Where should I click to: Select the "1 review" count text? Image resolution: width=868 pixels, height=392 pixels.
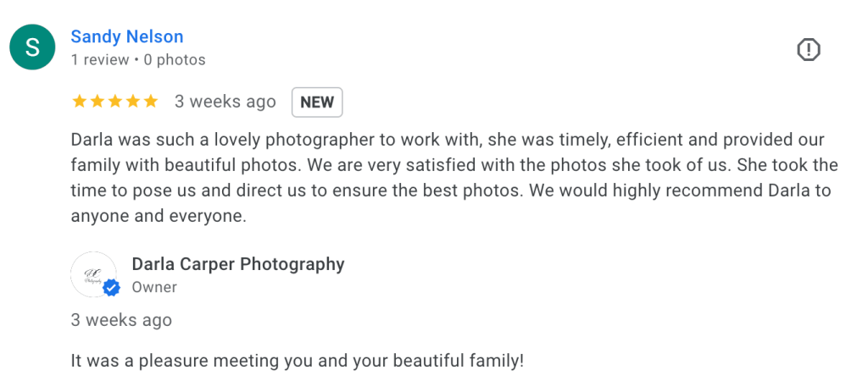tap(99, 60)
